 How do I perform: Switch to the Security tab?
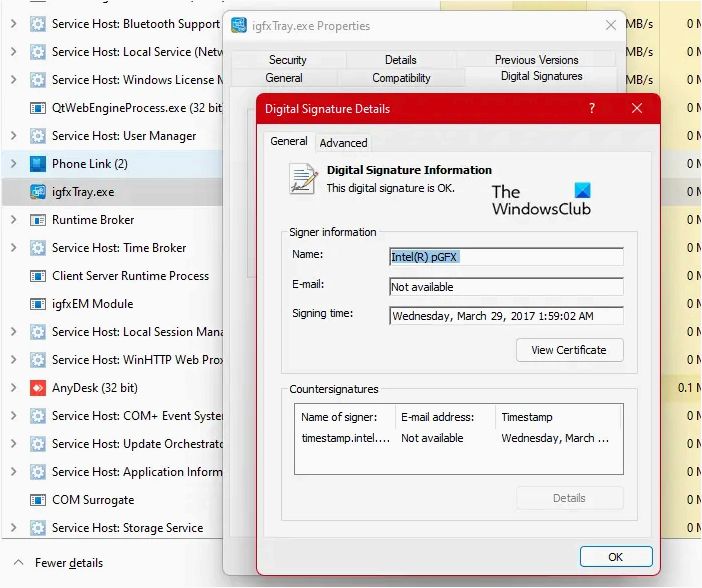coord(288,60)
